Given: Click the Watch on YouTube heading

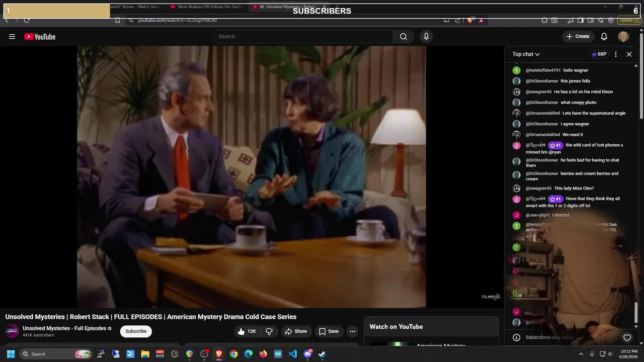Looking at the screenshot, I should click(396, 327).
